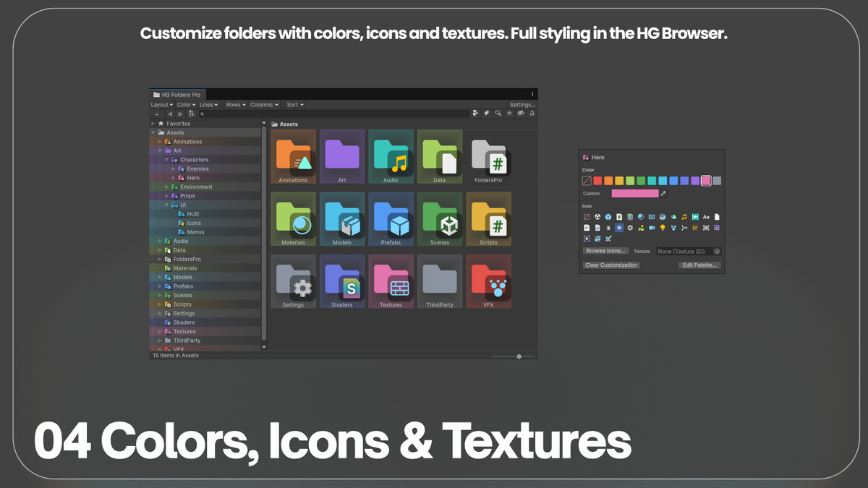Screen dimensions: 868x488
Task: Select the Environment folder in the tree
Action: [x=206, y=187]
